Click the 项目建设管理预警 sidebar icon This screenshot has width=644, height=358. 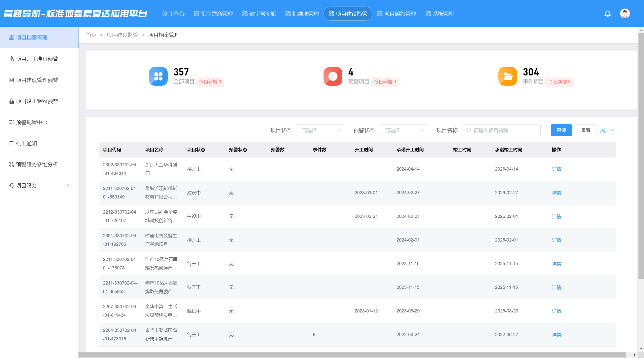click(x=12, y=80)
